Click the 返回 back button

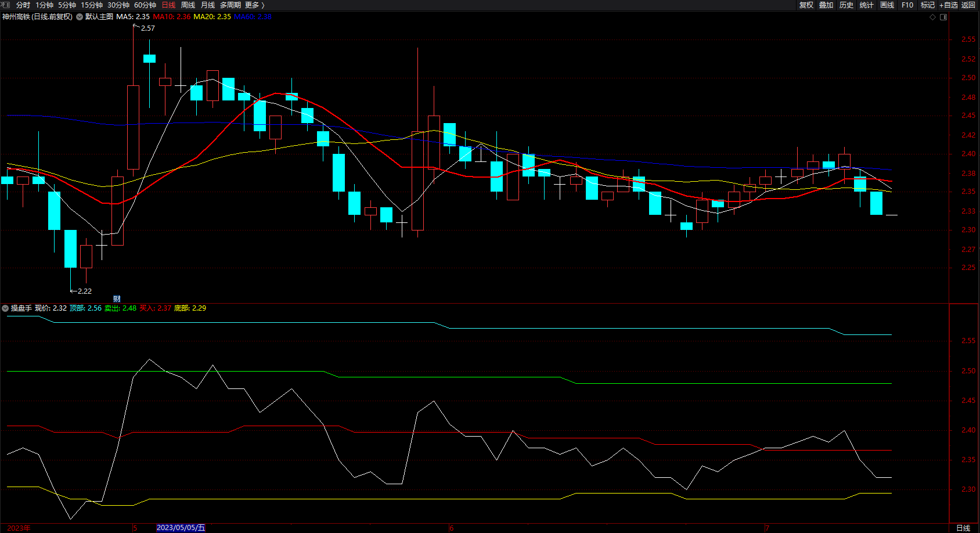(x=968, y=5)
